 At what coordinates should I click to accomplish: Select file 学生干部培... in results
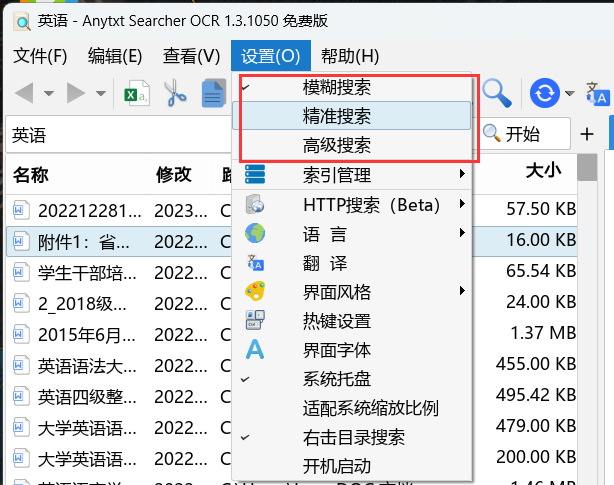(87, 273)
